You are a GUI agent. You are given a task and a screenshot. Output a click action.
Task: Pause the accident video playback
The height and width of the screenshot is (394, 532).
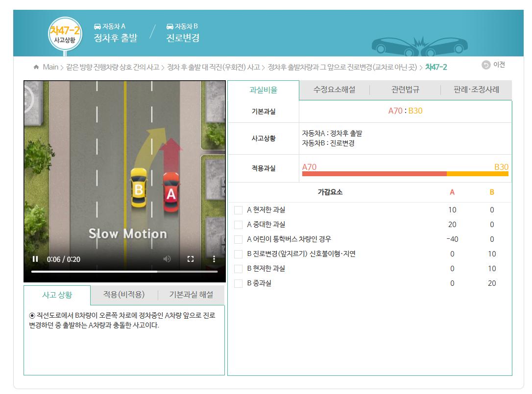35,259
